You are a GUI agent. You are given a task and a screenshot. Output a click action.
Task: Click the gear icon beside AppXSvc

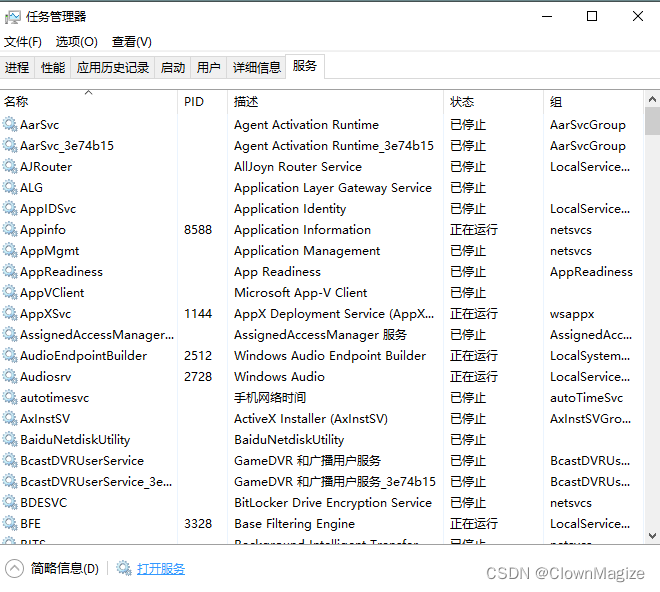[10, 314]
